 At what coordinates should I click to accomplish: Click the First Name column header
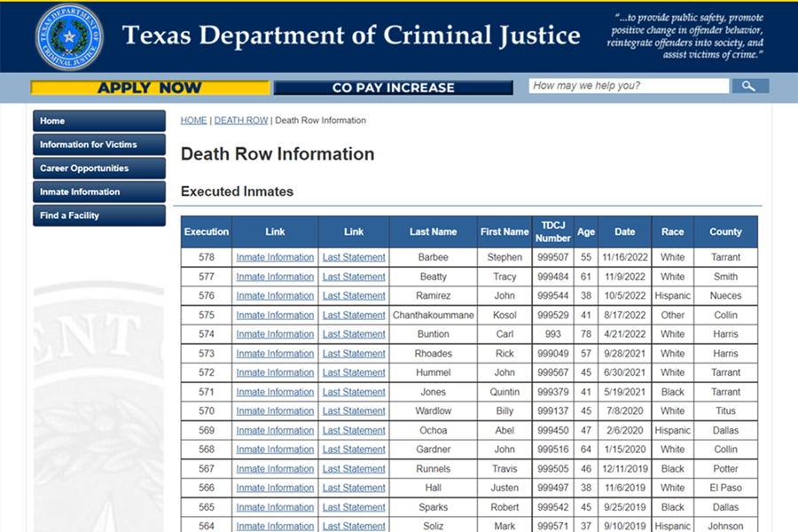[x=505, y=231]
